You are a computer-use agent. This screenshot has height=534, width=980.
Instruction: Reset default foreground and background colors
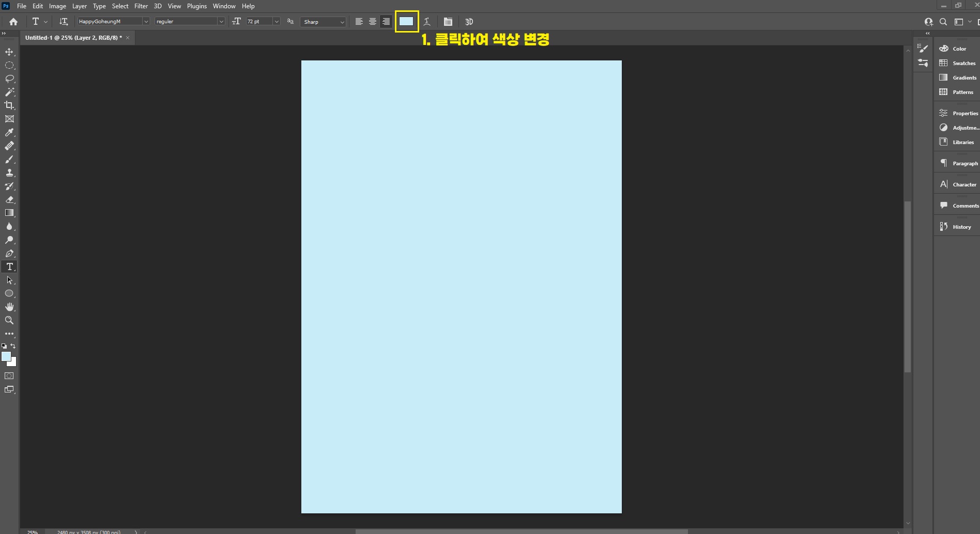(x=4, y=346)
